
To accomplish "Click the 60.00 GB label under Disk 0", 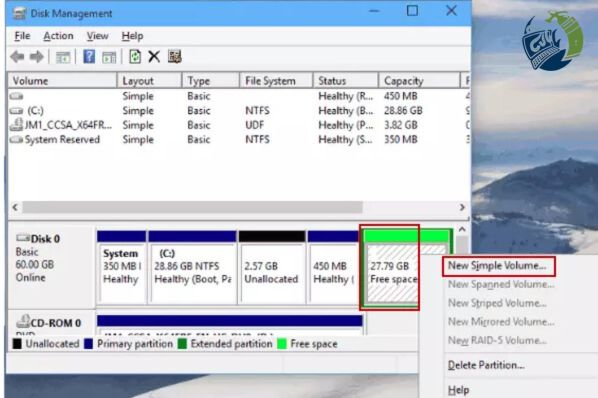I will 35,264.
